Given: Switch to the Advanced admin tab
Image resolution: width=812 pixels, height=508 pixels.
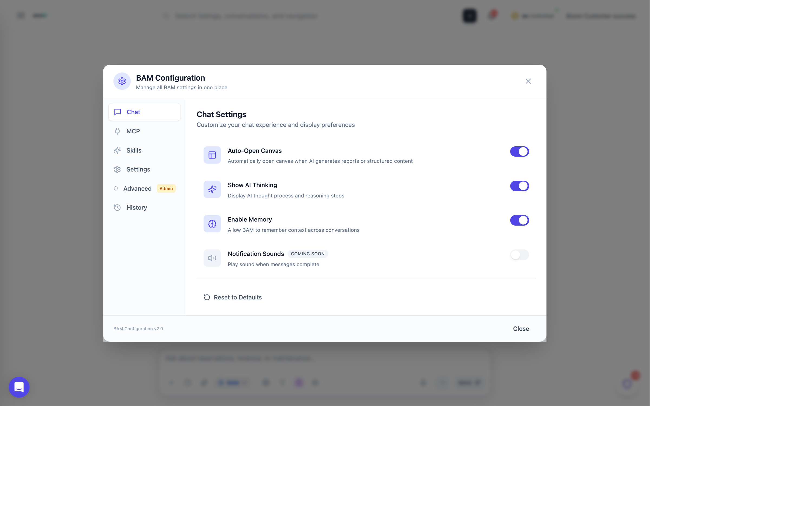Looking at the screenshot, I should tap(137, 189).
